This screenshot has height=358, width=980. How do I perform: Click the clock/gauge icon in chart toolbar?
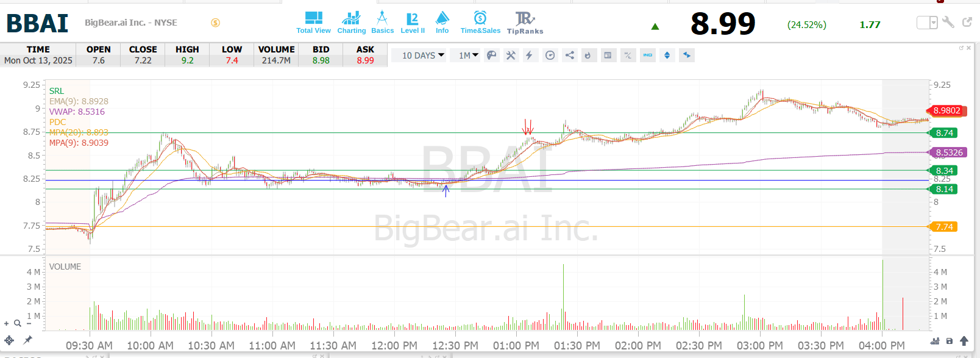pyautogui.click(x=550, y=55)
